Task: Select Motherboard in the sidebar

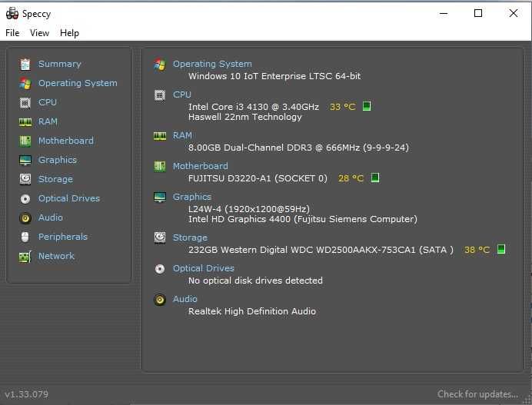Action: click(x=66, y=141)
